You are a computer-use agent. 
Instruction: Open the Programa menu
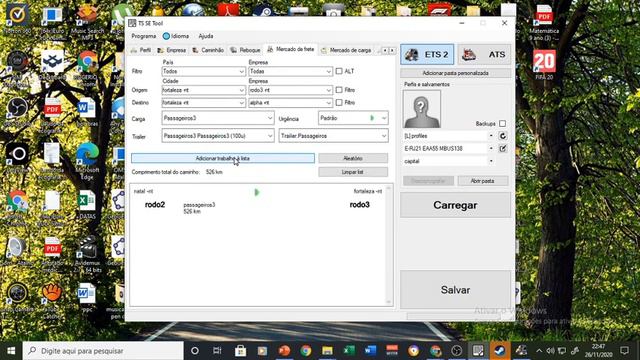click(x=144, y=36)
